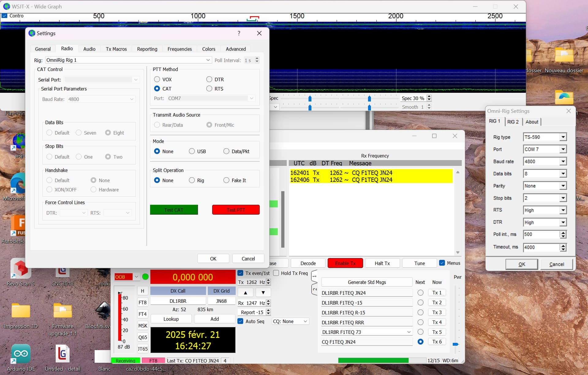Enable the Hold Tx Freq checkbox
The image size is (588, 375).
[x=276, y=273]
